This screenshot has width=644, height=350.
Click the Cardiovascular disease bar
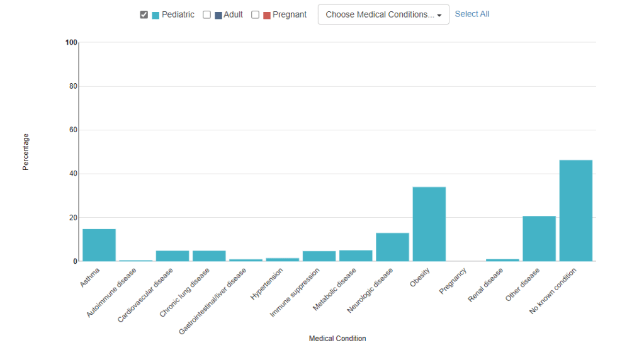(x=172, y=256)
